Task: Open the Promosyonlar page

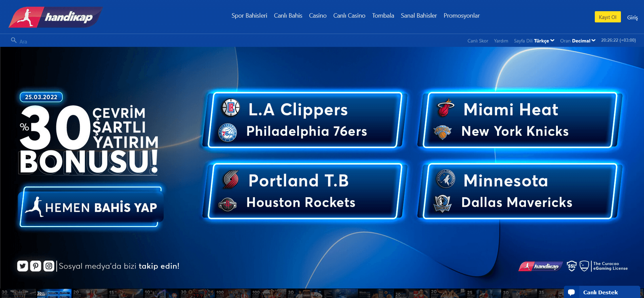Action: pos(462,16)
